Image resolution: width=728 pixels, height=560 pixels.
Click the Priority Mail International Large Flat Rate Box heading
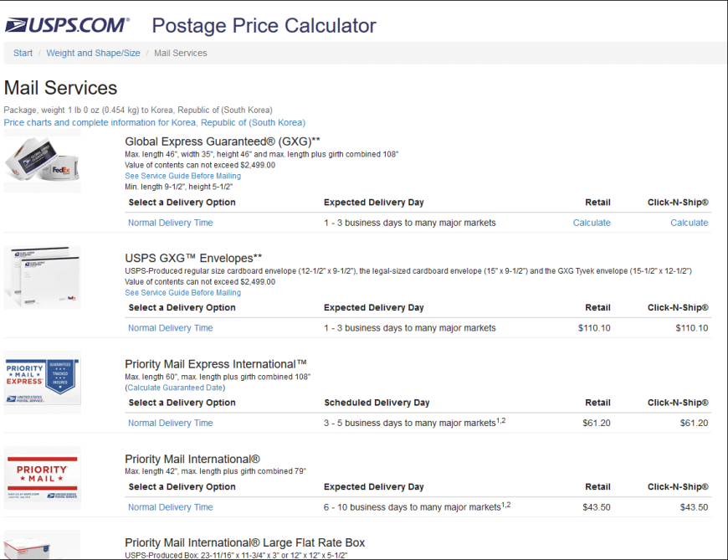pyautogui.click(x=244, y=542)
